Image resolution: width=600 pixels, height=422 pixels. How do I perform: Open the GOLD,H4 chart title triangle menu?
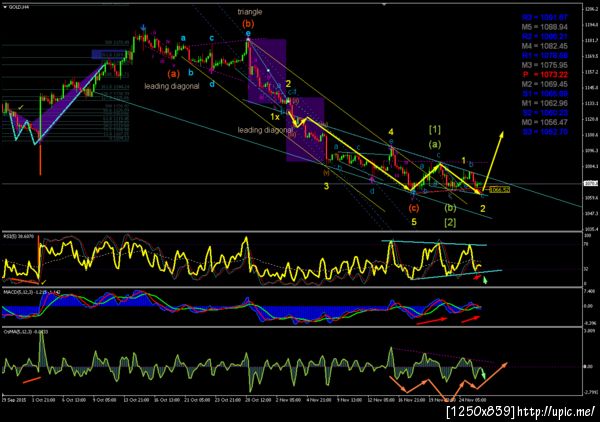point(5,7)
